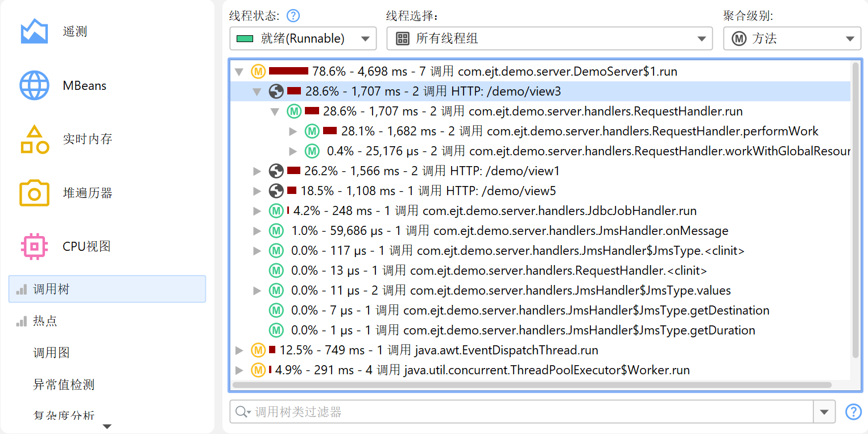Open the 遥测 telemetry section icon
Screen dimensions: 868x434
tap(34, 31)
